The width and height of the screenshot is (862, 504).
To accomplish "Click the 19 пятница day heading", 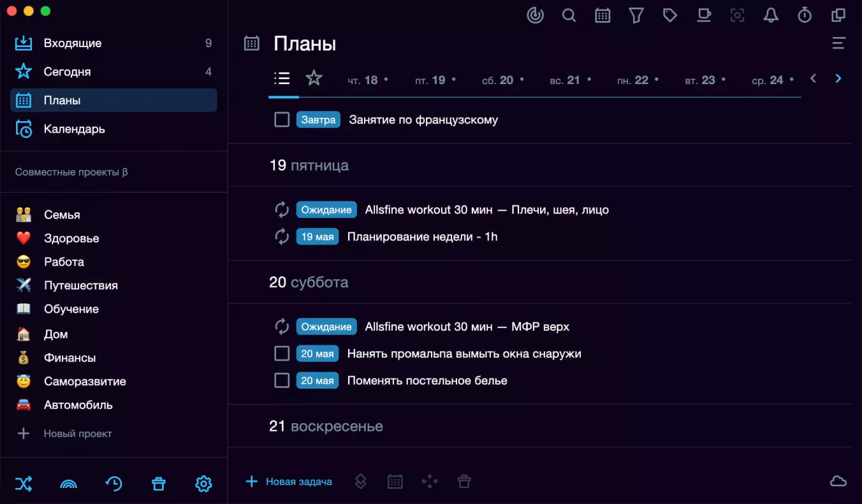I will click(x=309, y=166).
